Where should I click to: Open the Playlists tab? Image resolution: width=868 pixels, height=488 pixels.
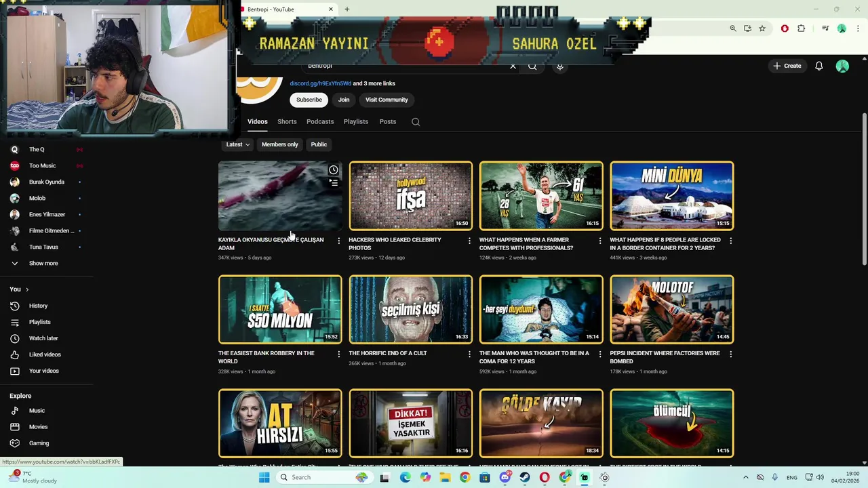click(355, 122)
